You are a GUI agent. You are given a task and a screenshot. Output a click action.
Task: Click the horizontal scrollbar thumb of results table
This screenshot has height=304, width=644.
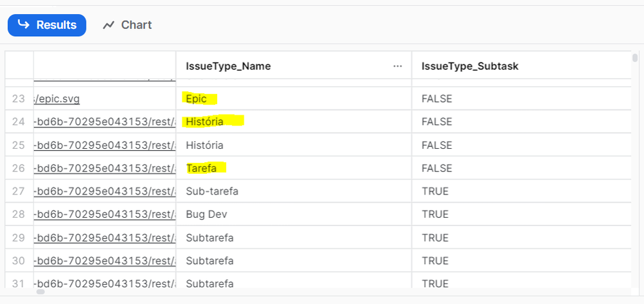(x=40, y=292)
